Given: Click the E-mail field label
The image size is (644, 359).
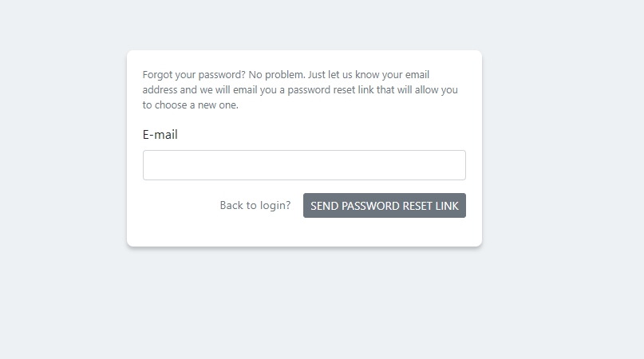Looking at the screenshot, I should pyautogui.click(x=160, y=135).
